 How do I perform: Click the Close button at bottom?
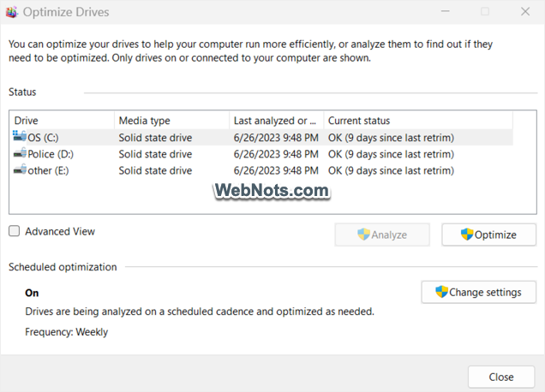501,377
